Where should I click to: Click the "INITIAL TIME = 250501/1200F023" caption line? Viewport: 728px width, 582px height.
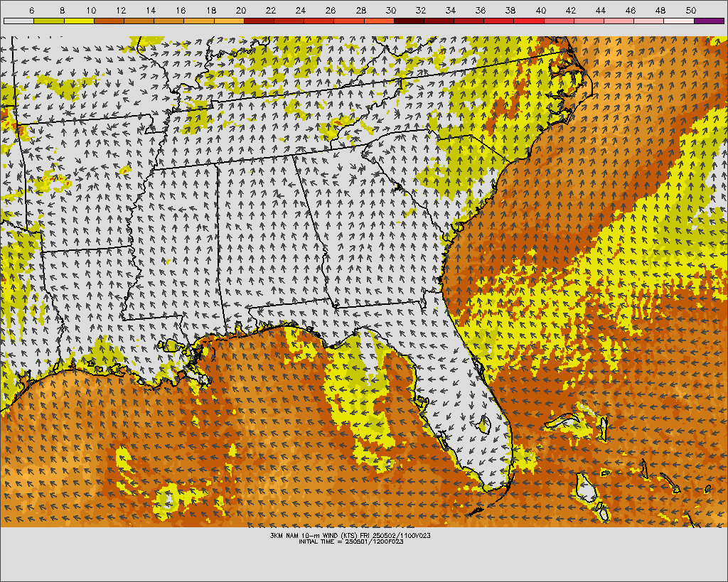pos(351,541)
